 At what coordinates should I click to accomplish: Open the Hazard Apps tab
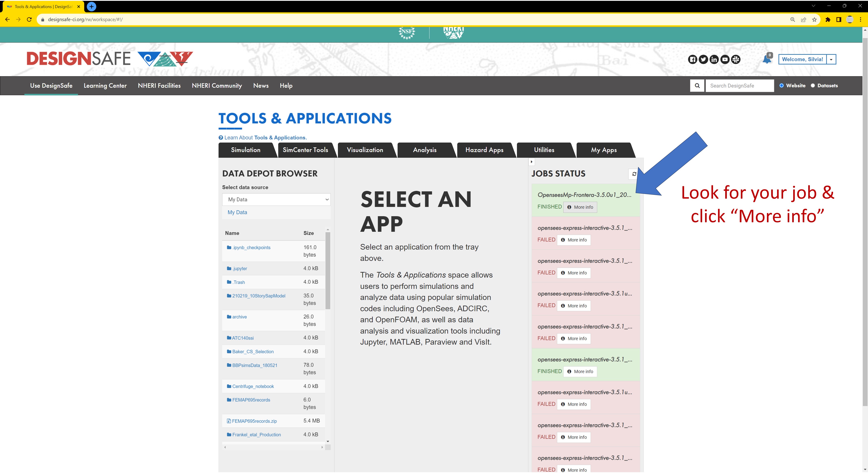[484, 150]
